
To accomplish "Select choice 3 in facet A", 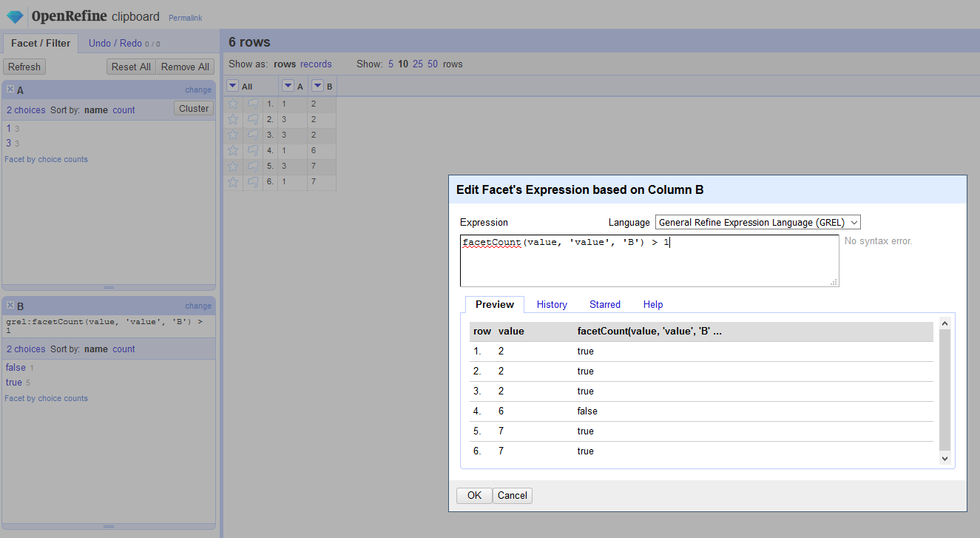I will click(9, 143).
